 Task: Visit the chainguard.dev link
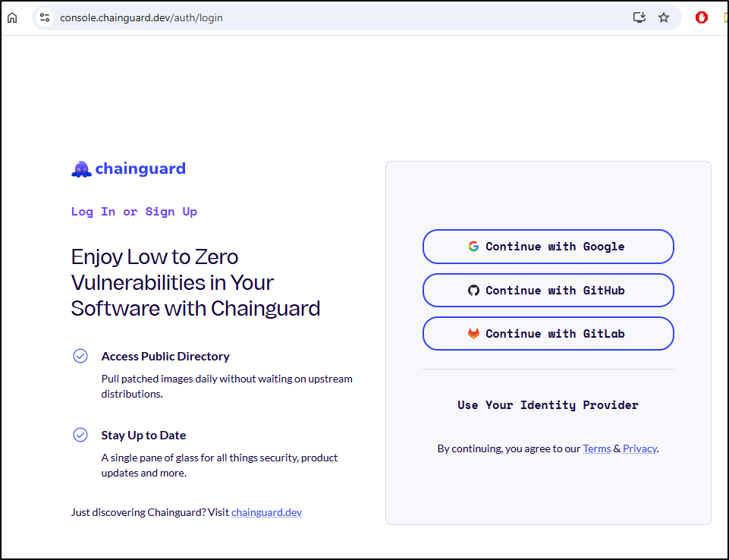tap(266, 512)
